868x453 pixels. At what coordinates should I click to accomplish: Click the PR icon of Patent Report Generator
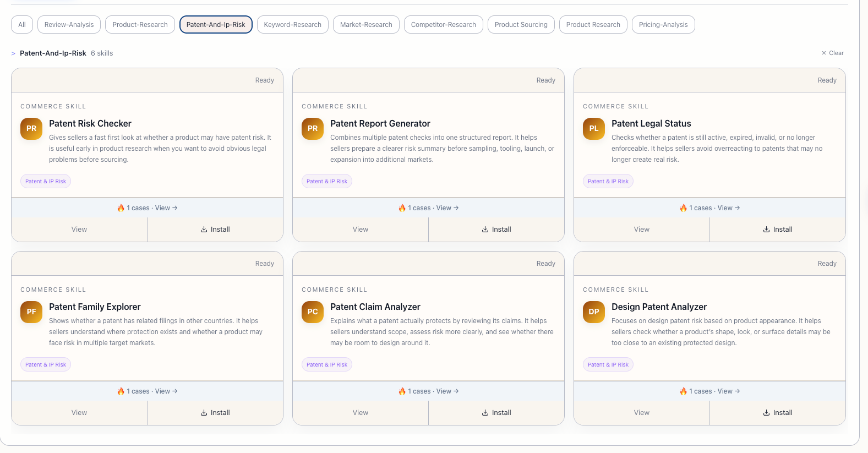coord(313,128)
